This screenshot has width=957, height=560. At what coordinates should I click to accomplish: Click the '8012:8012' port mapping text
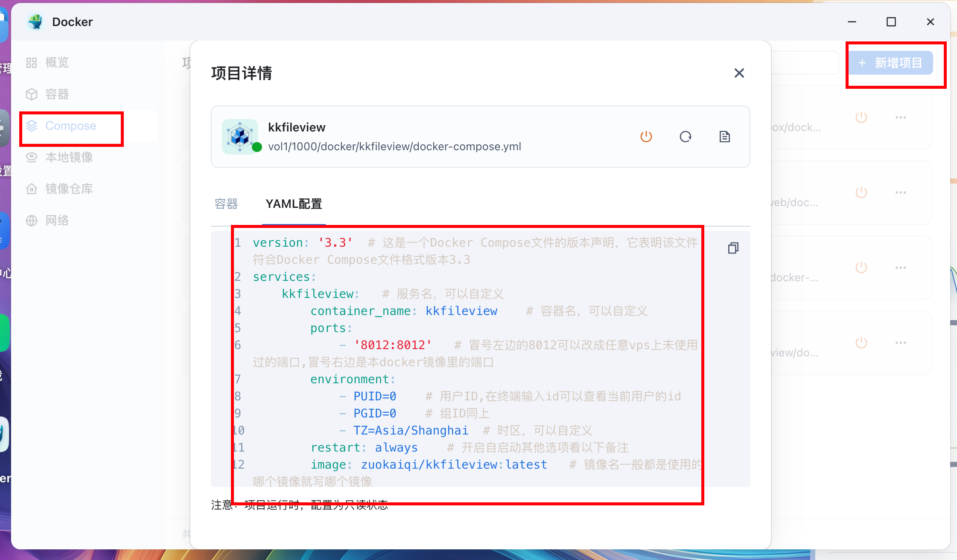click(x=393, y=345)
